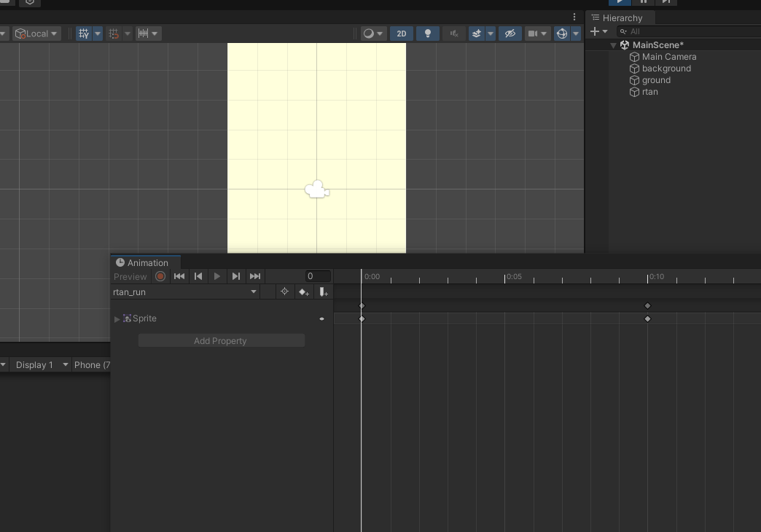Click the Sprite property options dot
761x532 pixels.
point(321,319)
